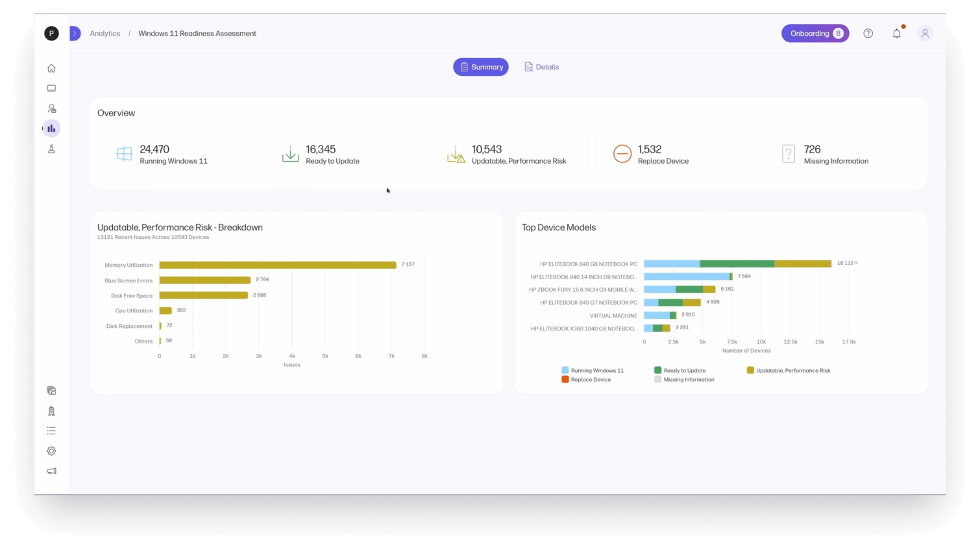Viewport: 980px width, 550px height.
Task: Click the Users icon in the sidebar
Action: pos(51,108)
